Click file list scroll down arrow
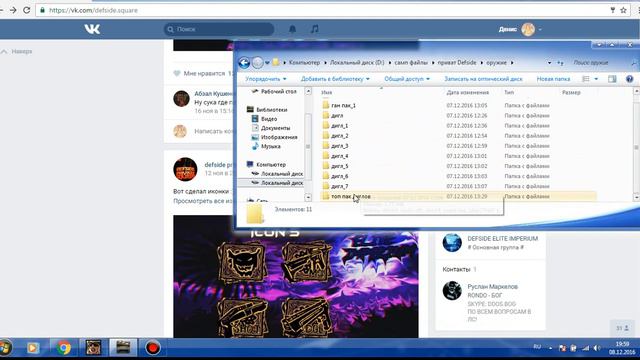The height and width of the screenshot is (360, 640). [x=636, y=197]
